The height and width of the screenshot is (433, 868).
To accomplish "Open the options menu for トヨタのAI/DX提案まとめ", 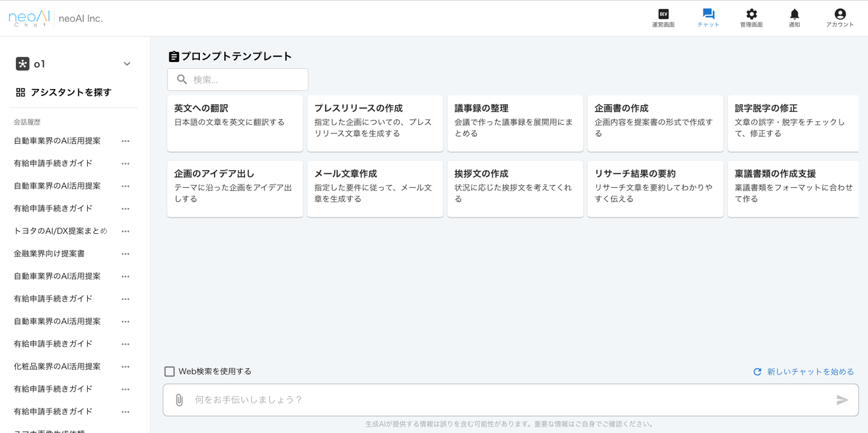I will [x=125, y=231].
